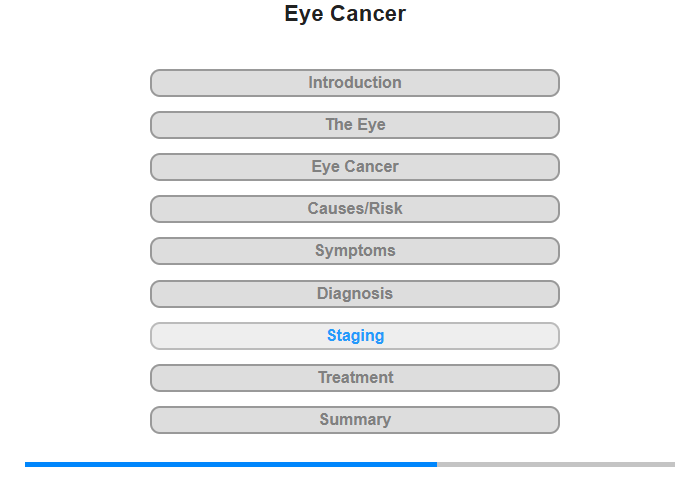Choose The Eye button under Introduction
The height and width of the screenshot is (480, 700).
click(x=355, y=125)
